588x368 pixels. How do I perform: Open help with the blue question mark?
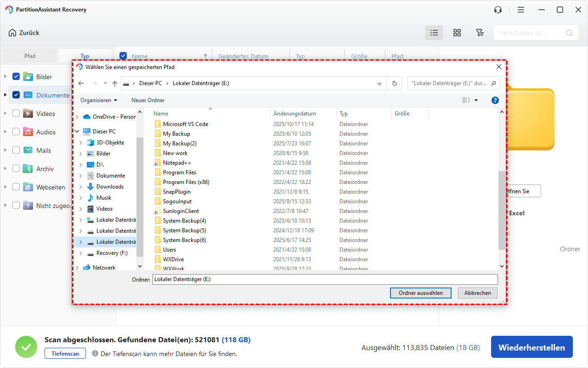click(x=495, y=100)
